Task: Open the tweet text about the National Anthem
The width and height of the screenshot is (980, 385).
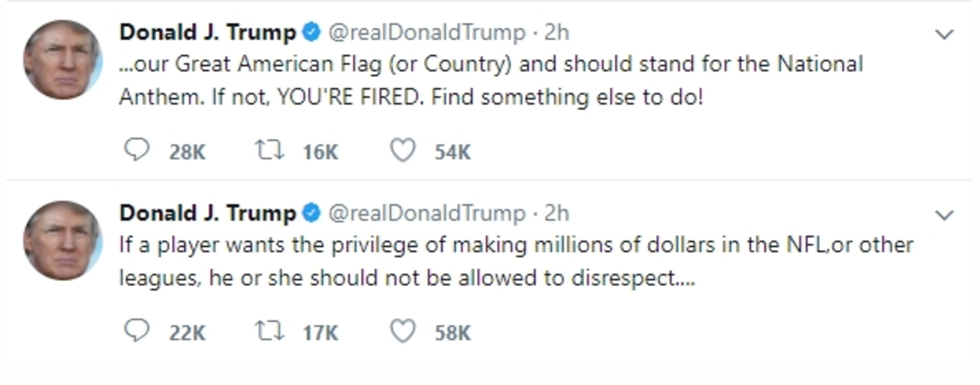Action: coord(491,81)
